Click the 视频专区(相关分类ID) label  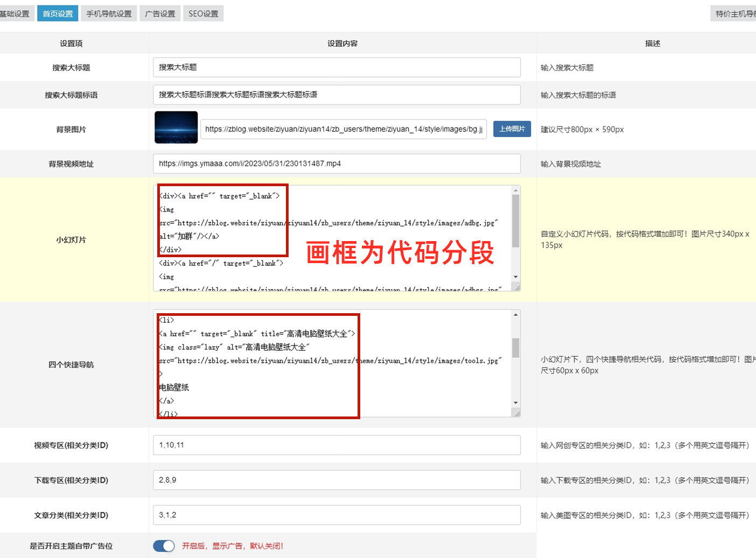coord(71,446)
